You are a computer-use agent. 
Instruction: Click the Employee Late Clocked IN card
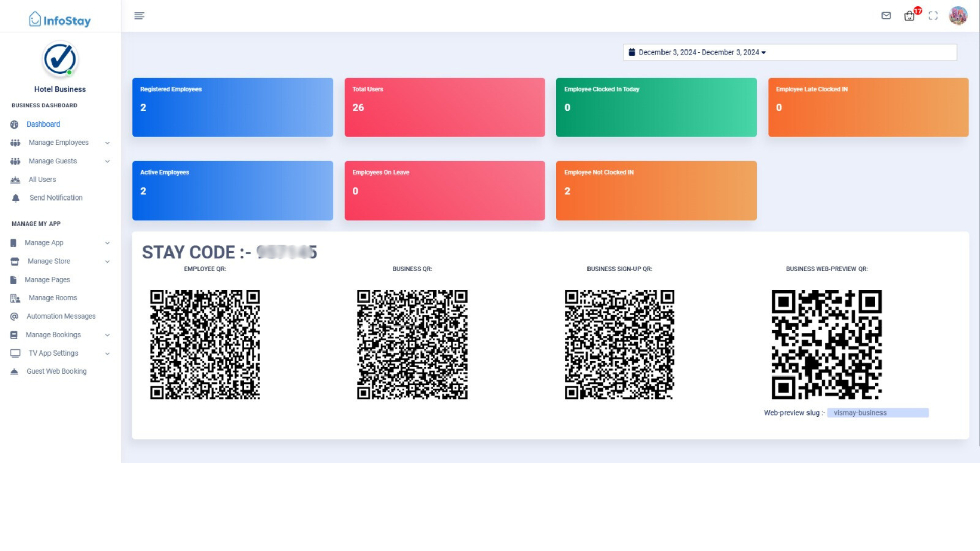(x=868, y=107)
